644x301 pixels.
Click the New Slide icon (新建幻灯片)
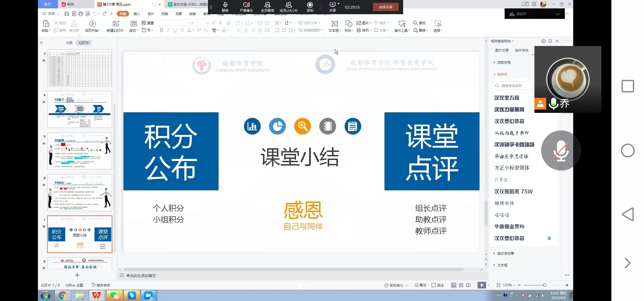click(116, 24)
